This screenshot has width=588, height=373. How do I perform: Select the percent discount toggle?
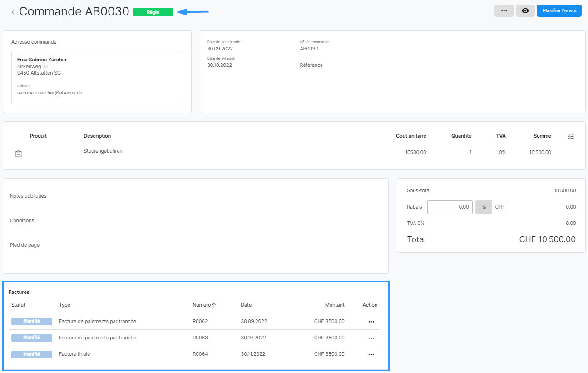(484, 207)
